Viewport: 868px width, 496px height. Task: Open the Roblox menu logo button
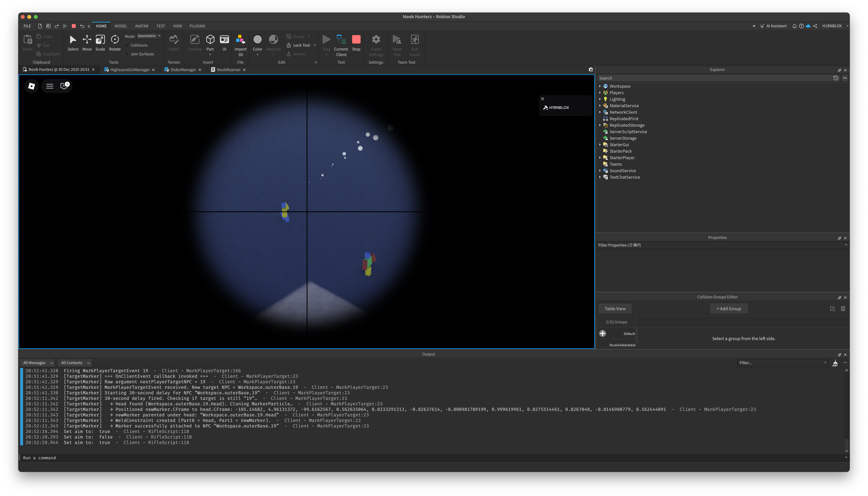(32, 86)
